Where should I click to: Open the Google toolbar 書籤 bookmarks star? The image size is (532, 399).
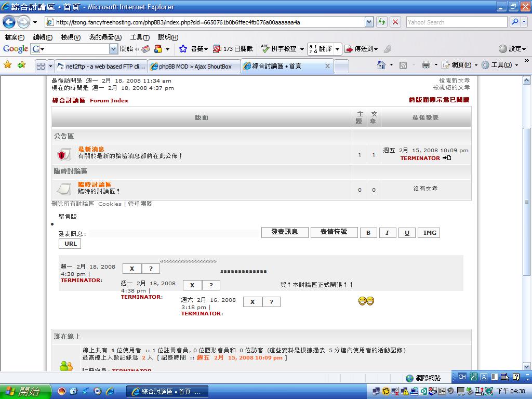click(183, 49)
